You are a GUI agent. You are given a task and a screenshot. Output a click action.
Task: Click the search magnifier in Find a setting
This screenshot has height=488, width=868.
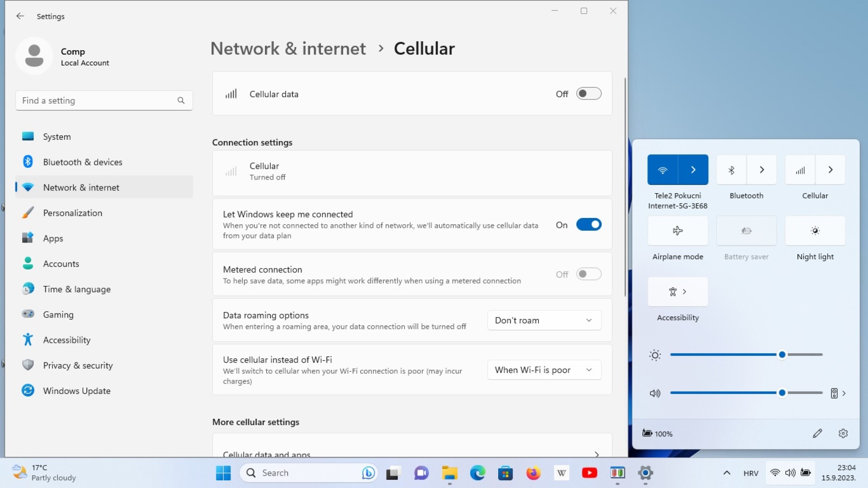181,100
